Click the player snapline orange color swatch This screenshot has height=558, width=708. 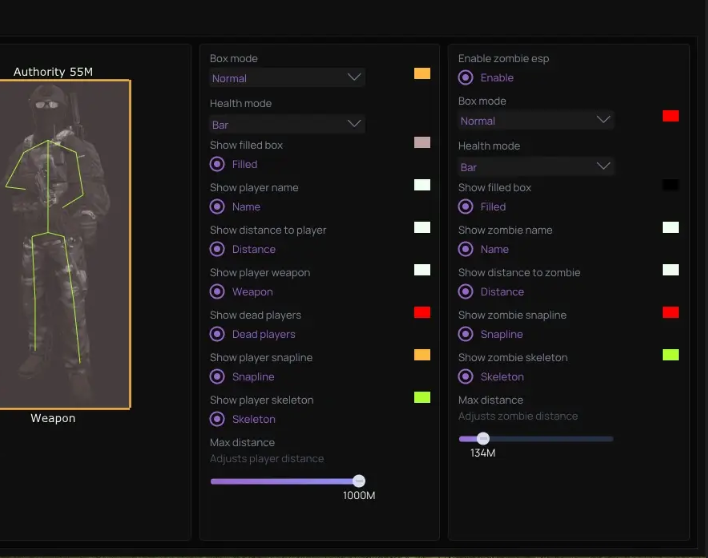coord(422,355)
